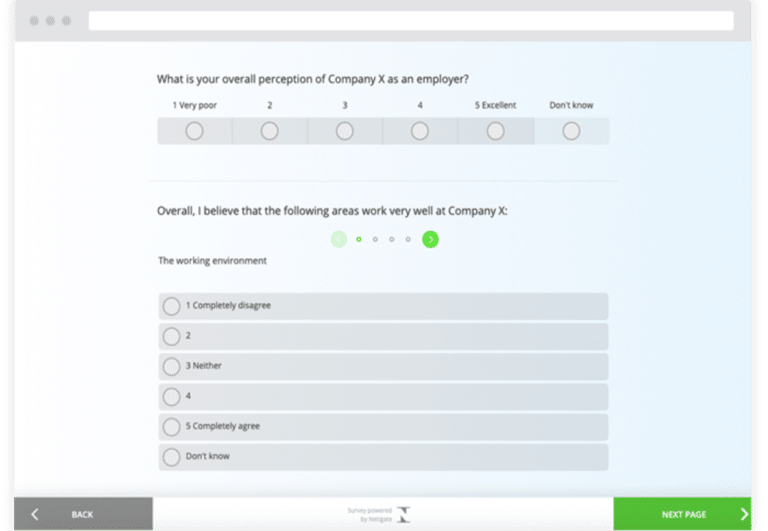Select 'Don't know' for working environment
768x531 pixels.
(x=172, y=457)
